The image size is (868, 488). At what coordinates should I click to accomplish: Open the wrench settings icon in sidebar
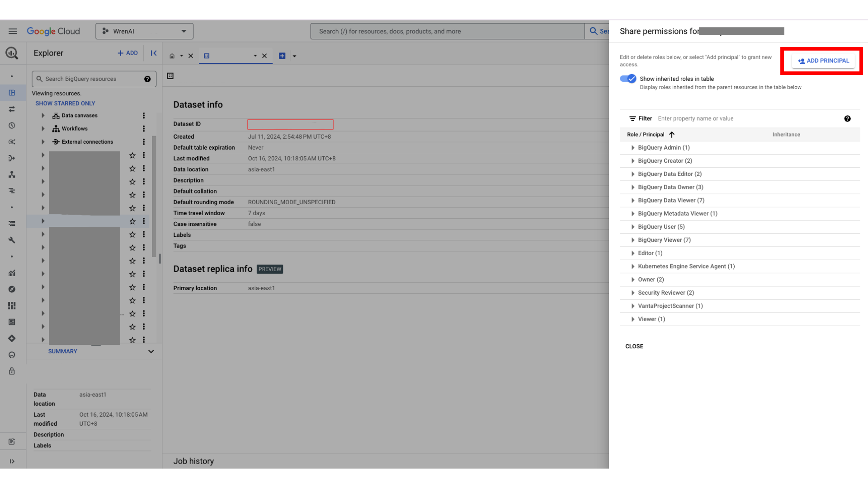[12, 240]
